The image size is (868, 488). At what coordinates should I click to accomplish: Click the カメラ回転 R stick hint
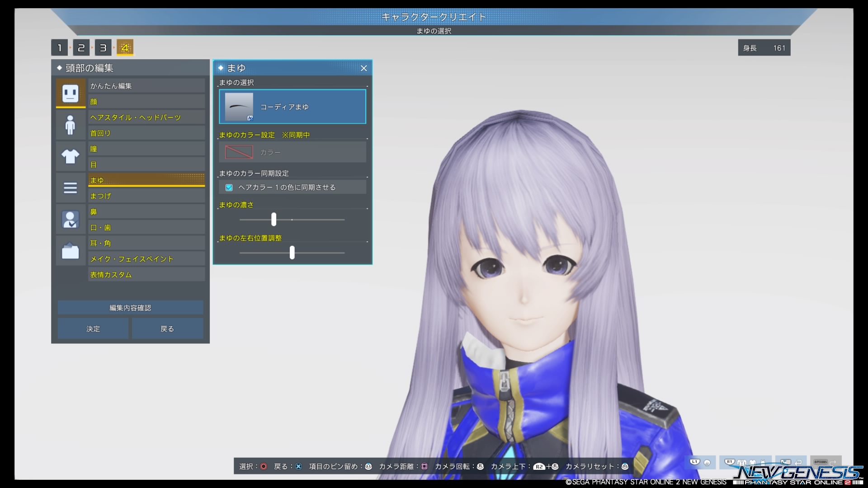tap(480, 466)
